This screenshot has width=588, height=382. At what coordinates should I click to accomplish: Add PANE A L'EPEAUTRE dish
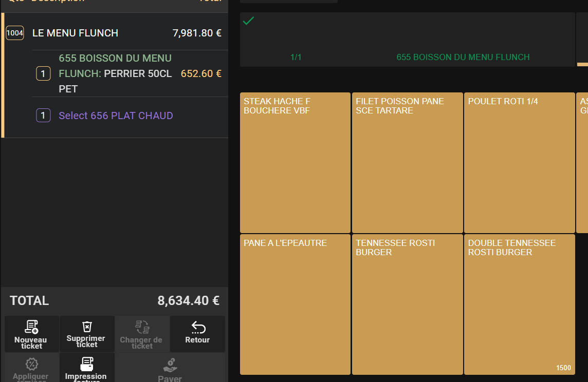pos(295,304)
